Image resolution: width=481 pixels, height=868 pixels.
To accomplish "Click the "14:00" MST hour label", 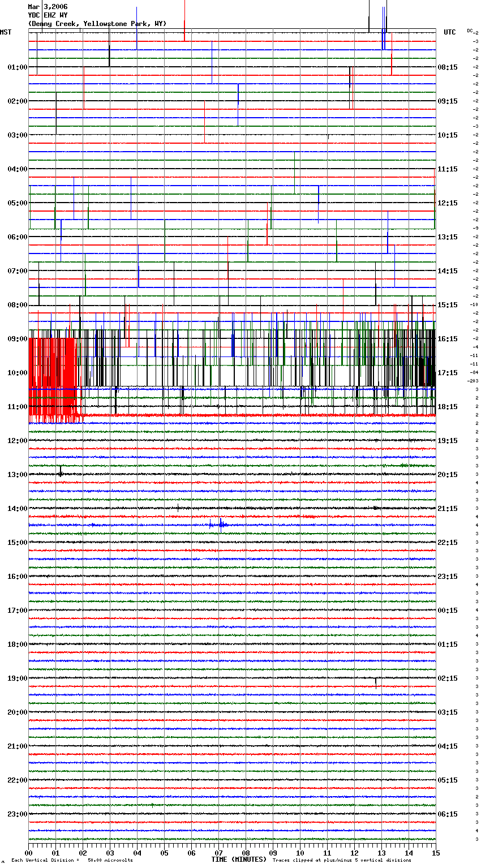I will click(18, 509).
